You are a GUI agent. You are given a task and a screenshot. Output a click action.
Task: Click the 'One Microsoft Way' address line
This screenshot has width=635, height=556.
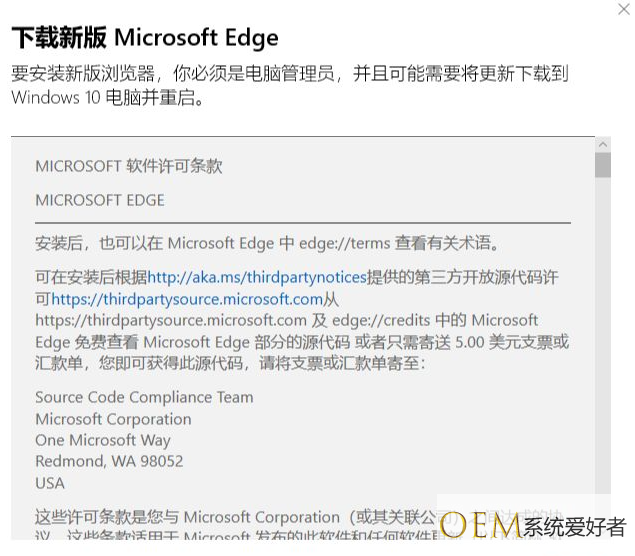(103, 440)
